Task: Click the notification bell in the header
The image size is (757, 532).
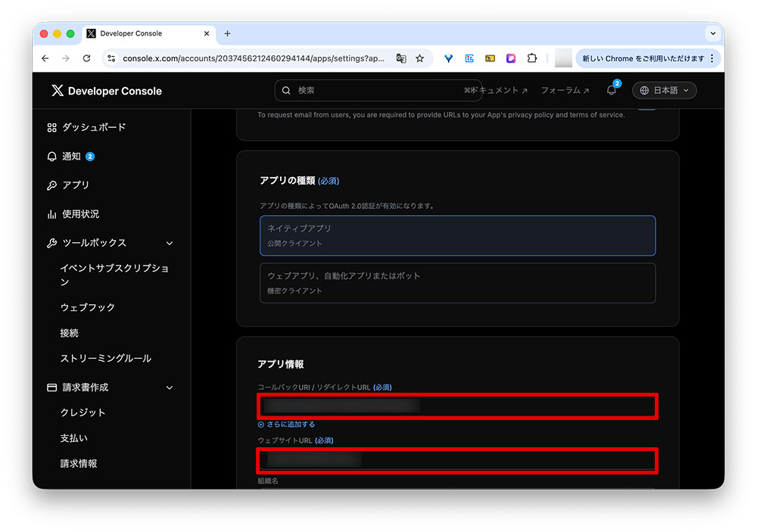Action: click(610, 90)
